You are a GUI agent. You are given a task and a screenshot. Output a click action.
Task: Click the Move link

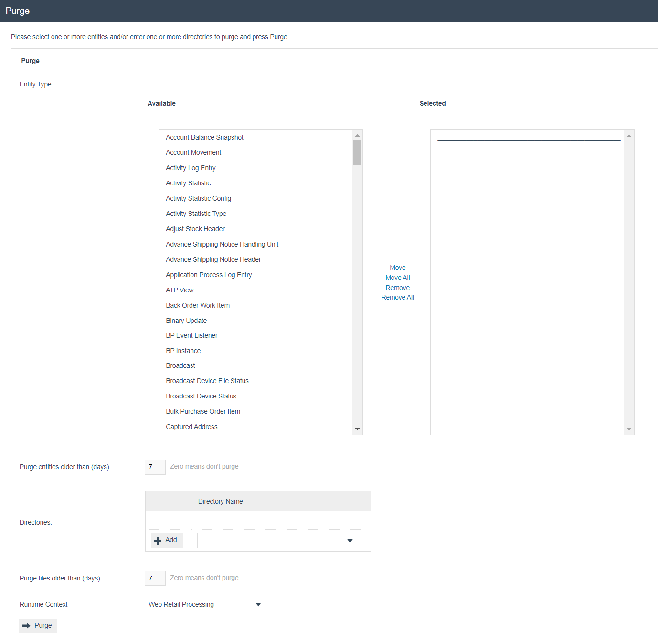point(397,268)
